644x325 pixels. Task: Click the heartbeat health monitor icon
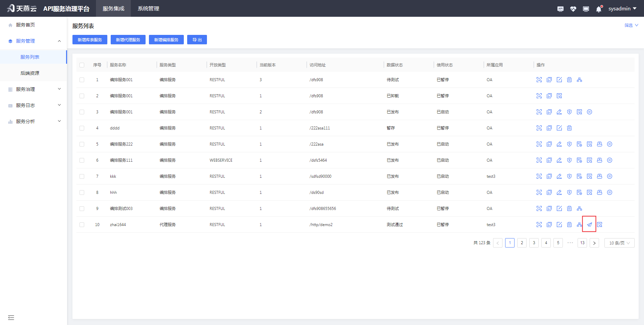(x=573, y=9)
